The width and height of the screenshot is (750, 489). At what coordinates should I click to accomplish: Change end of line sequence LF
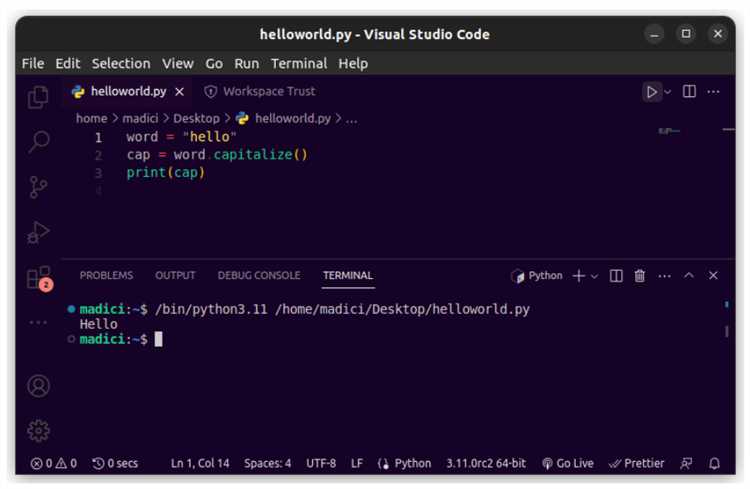[357, 463]
